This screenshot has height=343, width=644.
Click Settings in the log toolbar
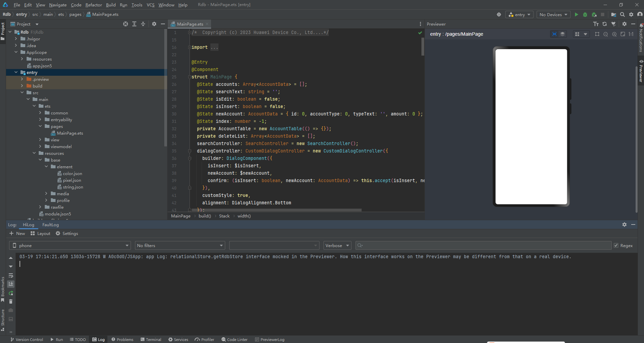(67, 233)
